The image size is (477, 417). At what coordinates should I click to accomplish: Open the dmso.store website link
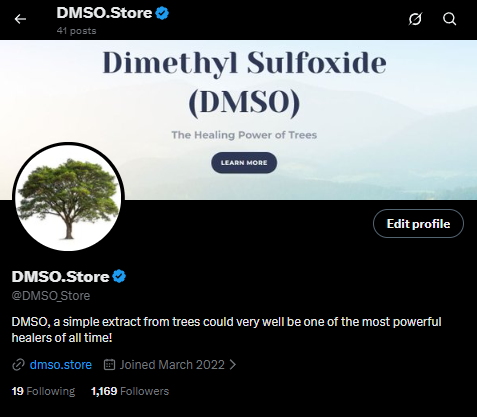click(61, 365)
